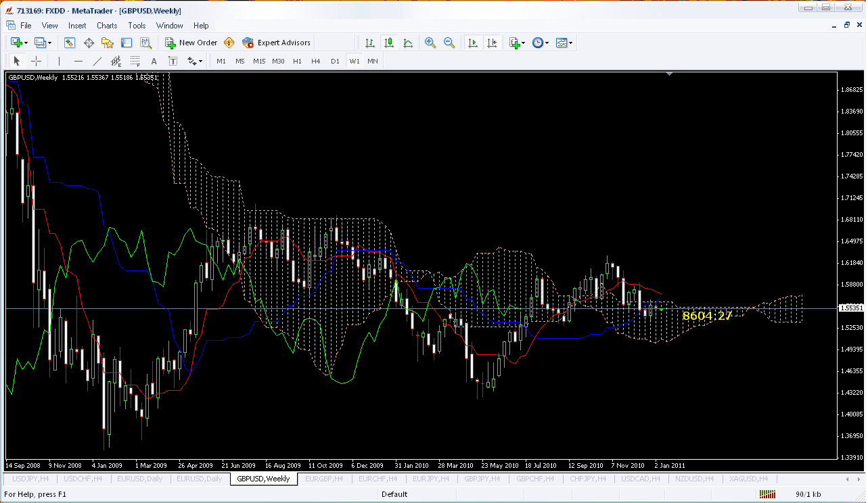Set timeframe to D1
Image resolution: width=868 pixels, height=503 pixels.
click(x=335, y=61)
